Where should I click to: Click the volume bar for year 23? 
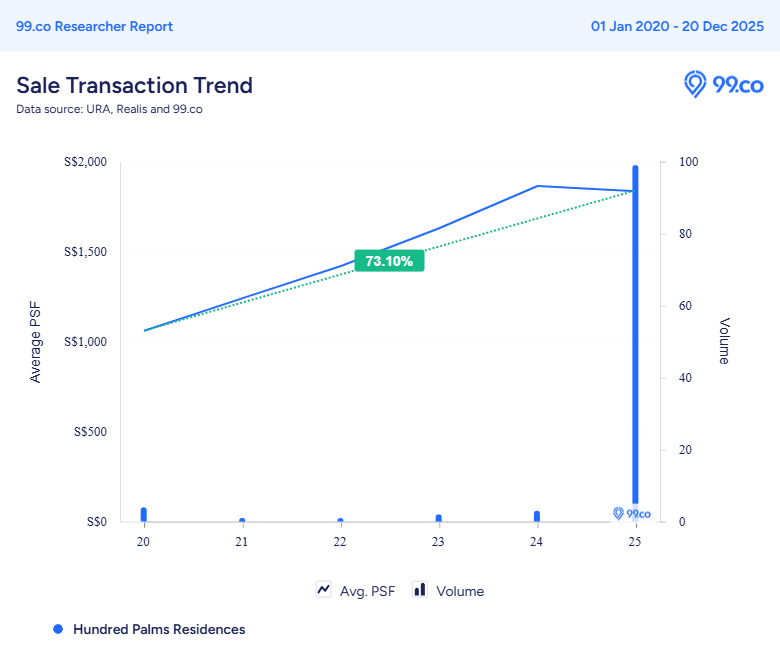click(438, 518)
